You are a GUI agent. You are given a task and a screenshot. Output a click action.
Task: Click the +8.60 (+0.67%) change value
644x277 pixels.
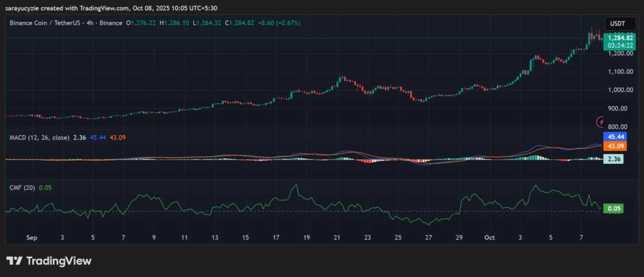tap(277, 23)
